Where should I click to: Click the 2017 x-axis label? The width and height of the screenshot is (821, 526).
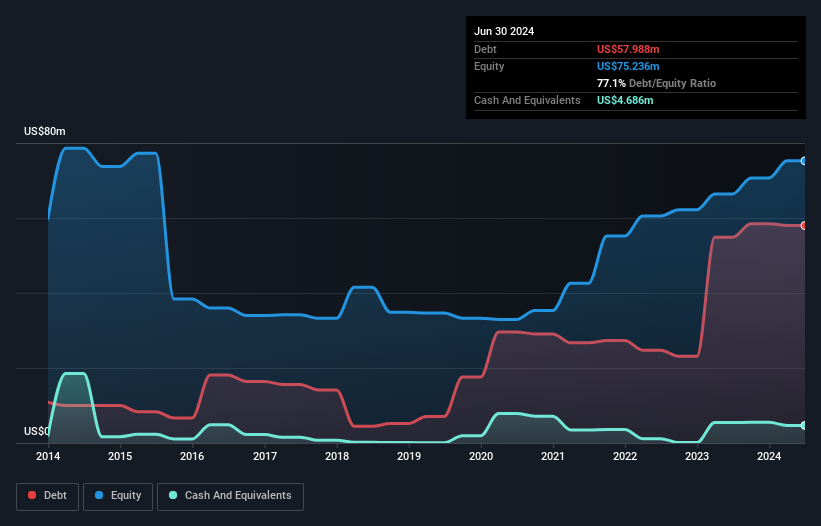click(x=265, y=456)
